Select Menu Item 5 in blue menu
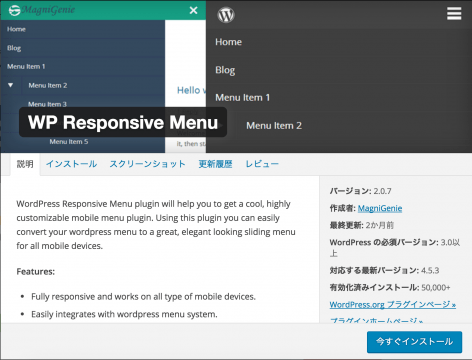Screen dimensions: 472x360 tap(69, 142)
